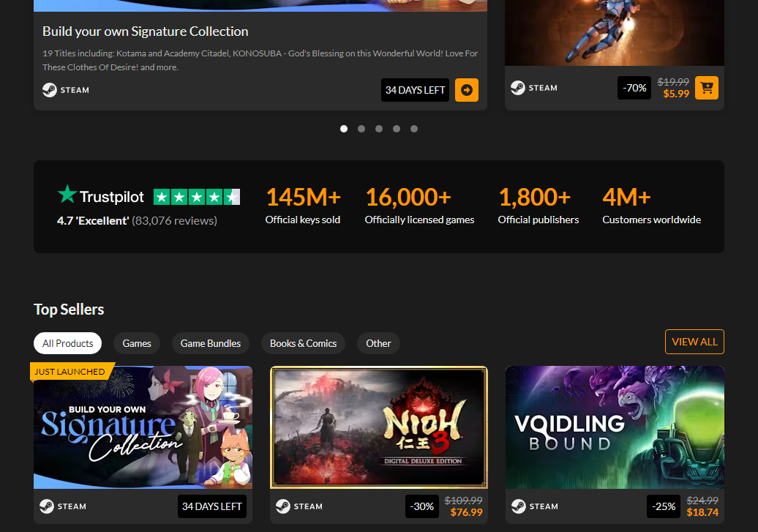Image resolution: width=758 pixels, height=532 pixels.
Task: Open the Signature Collection top seller thumbnail
Action: [143, 427]
